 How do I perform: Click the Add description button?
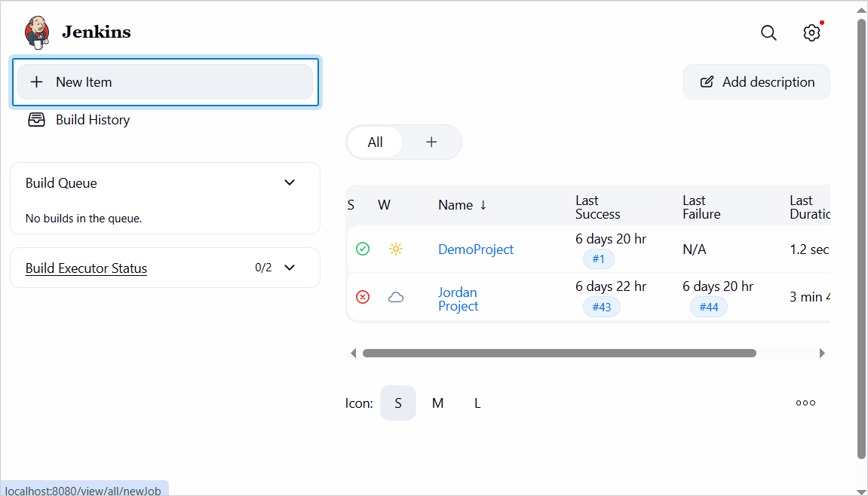tap(756, 82)
